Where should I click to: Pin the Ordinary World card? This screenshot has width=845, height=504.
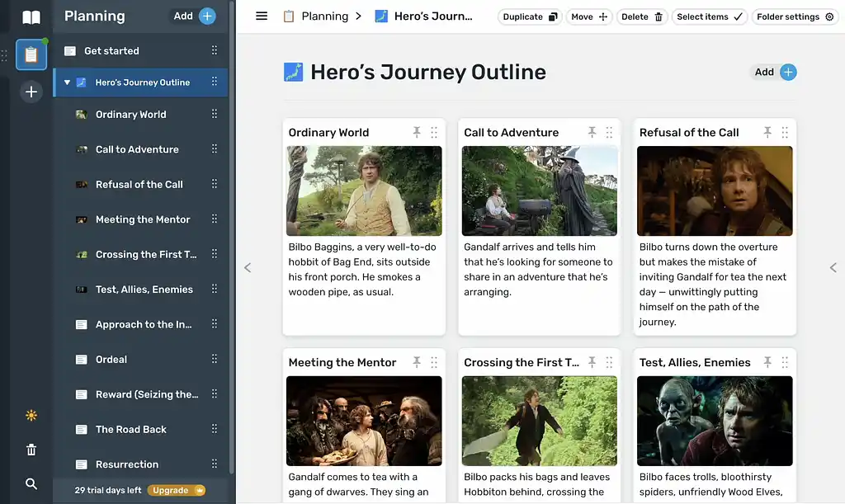click(417, 132)
